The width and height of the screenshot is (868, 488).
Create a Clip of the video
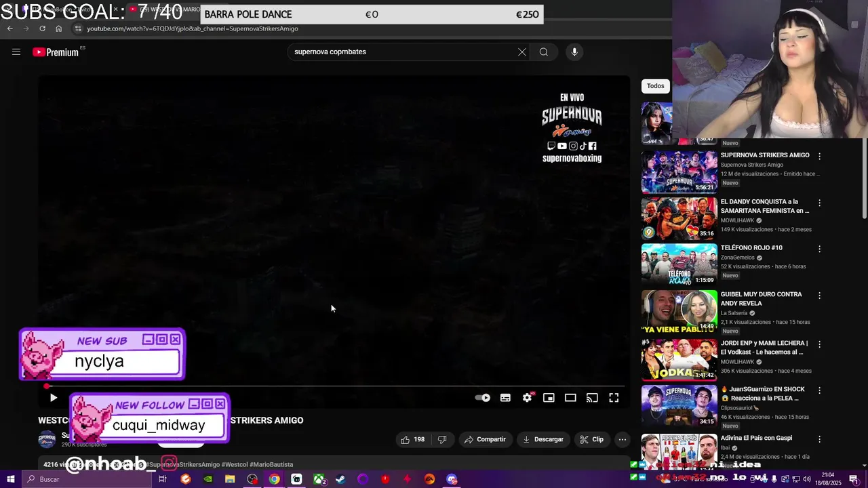[591, 439]
